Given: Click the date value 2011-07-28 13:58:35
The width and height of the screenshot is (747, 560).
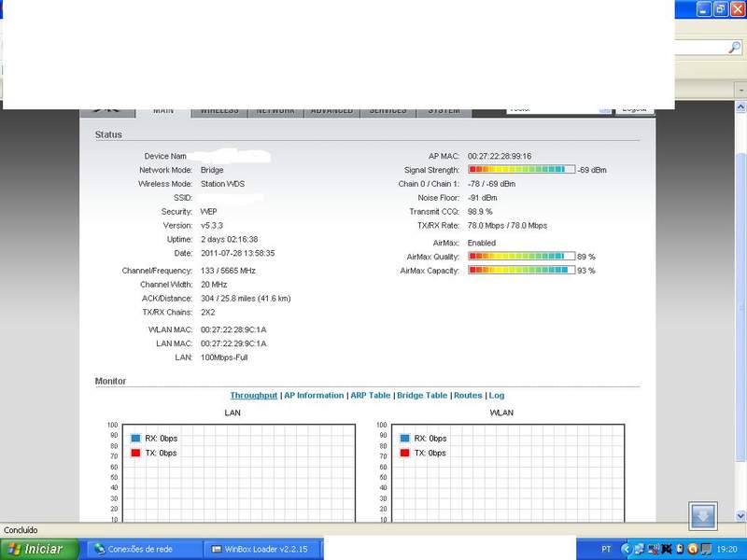Looking at the screenshot, I should pos(238,253).
